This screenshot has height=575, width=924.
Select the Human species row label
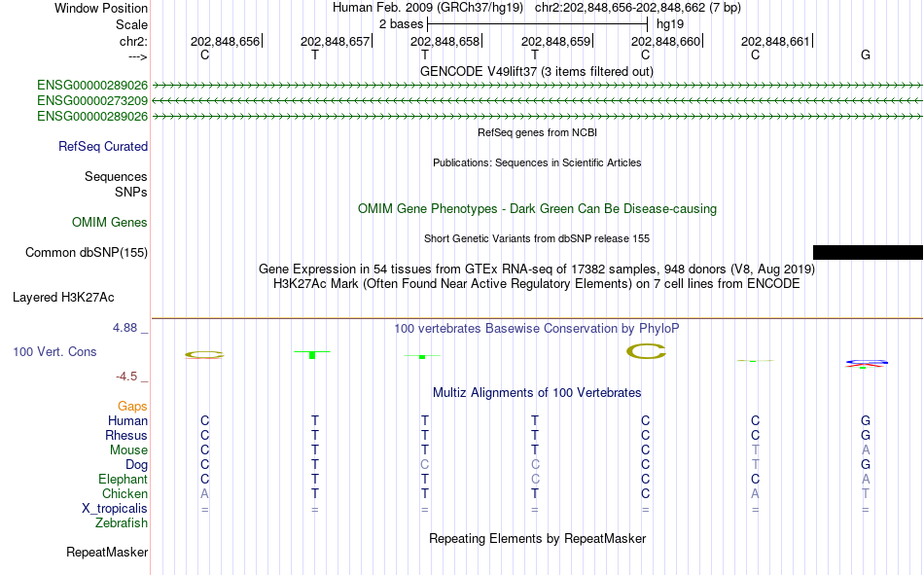[127, 420]
